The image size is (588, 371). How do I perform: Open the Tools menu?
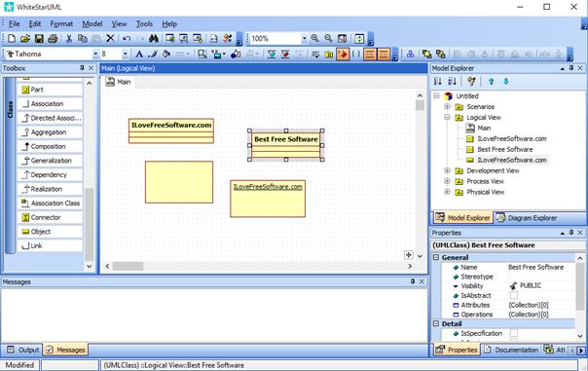click(x=144, y=23)
